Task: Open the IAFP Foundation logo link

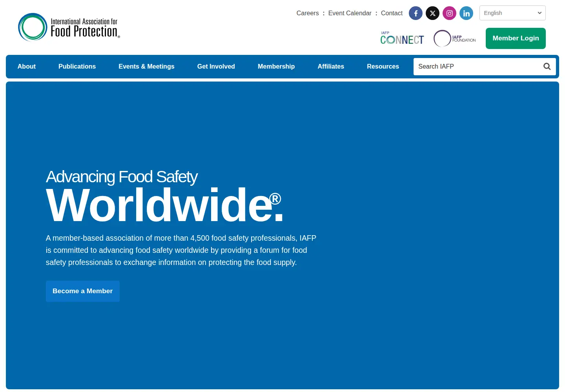Action: (x=455, y=38)
